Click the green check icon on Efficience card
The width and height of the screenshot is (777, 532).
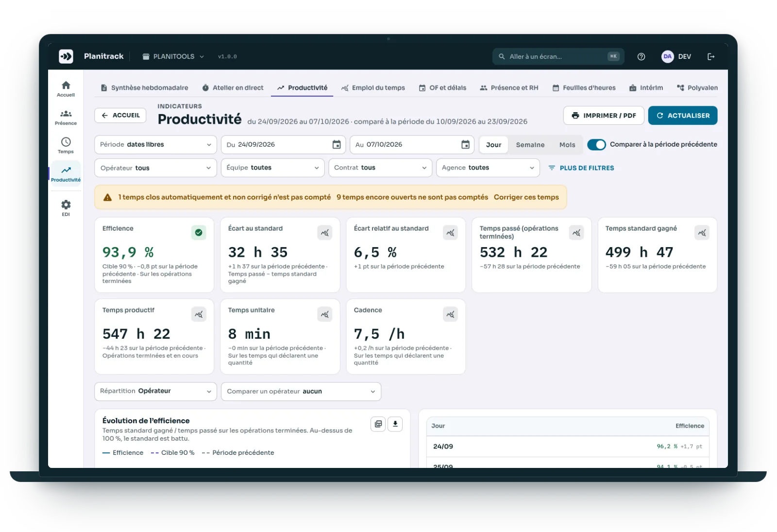point(199,233)
